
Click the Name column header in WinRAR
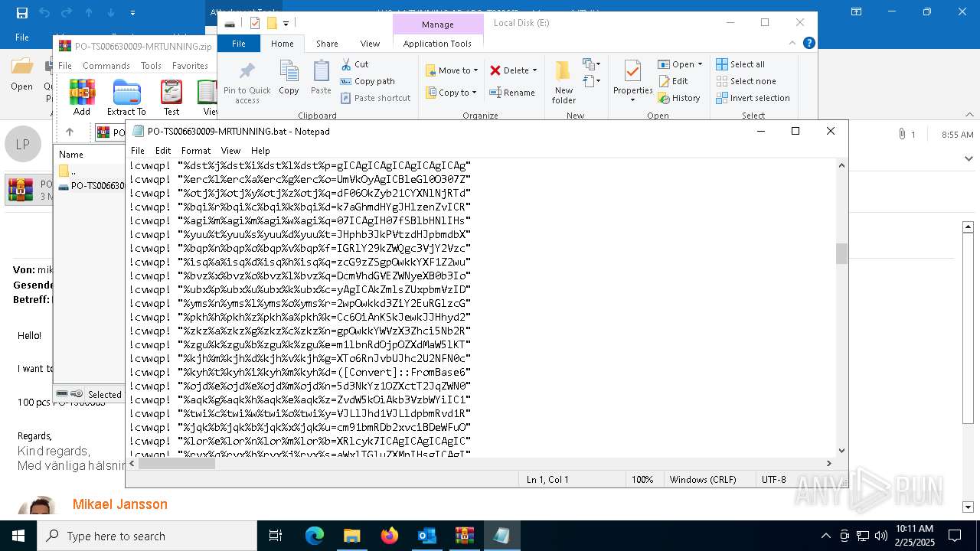pyautogui.click(x=71, y=154)
